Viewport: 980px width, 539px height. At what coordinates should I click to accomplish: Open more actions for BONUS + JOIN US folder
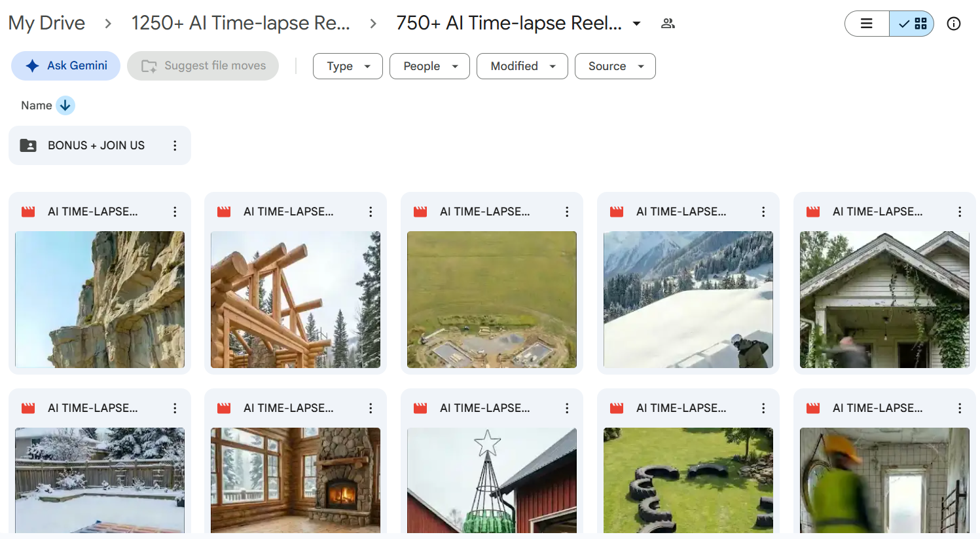[175, 145]
